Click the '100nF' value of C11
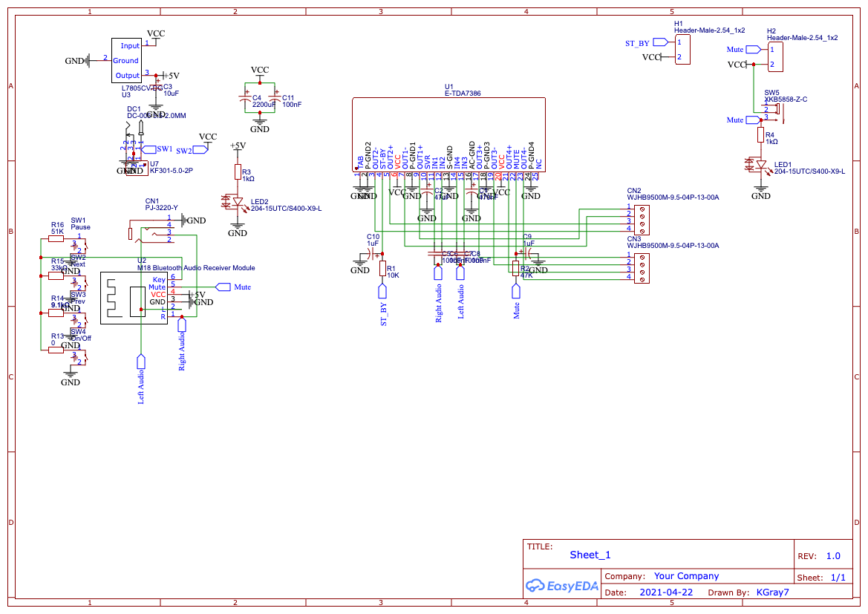The height and width of the screenshot is (614, 868). point(292,104)
